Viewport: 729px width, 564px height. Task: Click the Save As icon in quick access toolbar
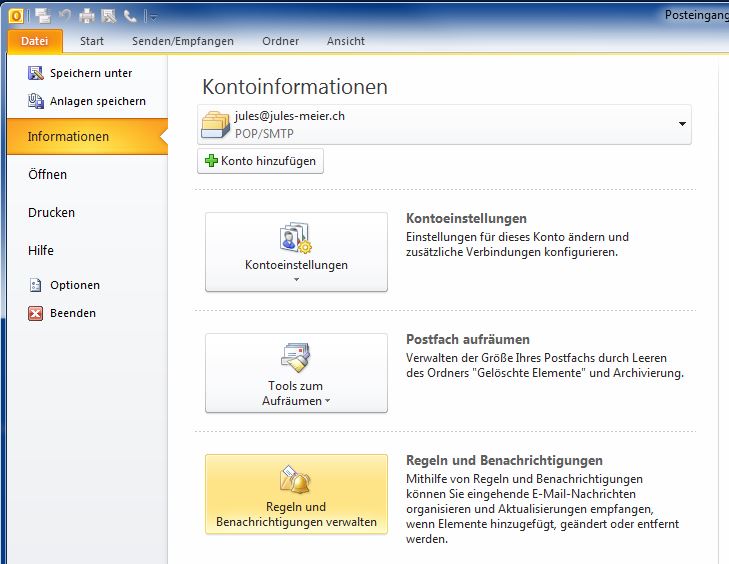[x=109, y=16]
